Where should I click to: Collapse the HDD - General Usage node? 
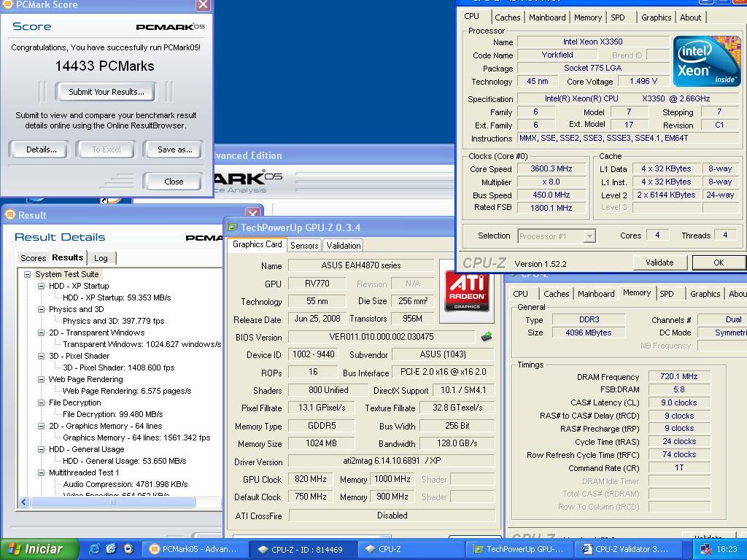[41, 449]
